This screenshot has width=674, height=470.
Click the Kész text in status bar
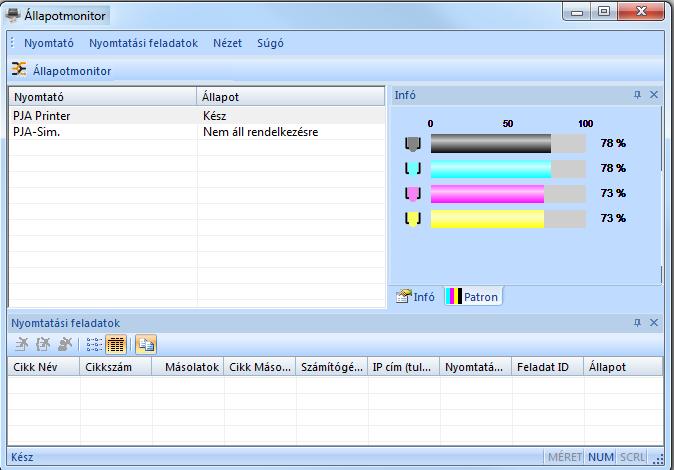click(x=22, y=457)
